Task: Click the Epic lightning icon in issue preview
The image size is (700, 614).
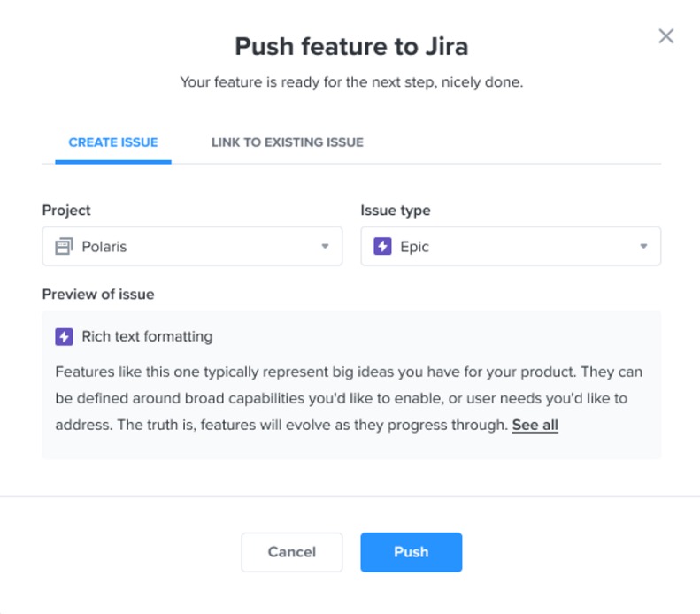Action: tap(64, 336)
